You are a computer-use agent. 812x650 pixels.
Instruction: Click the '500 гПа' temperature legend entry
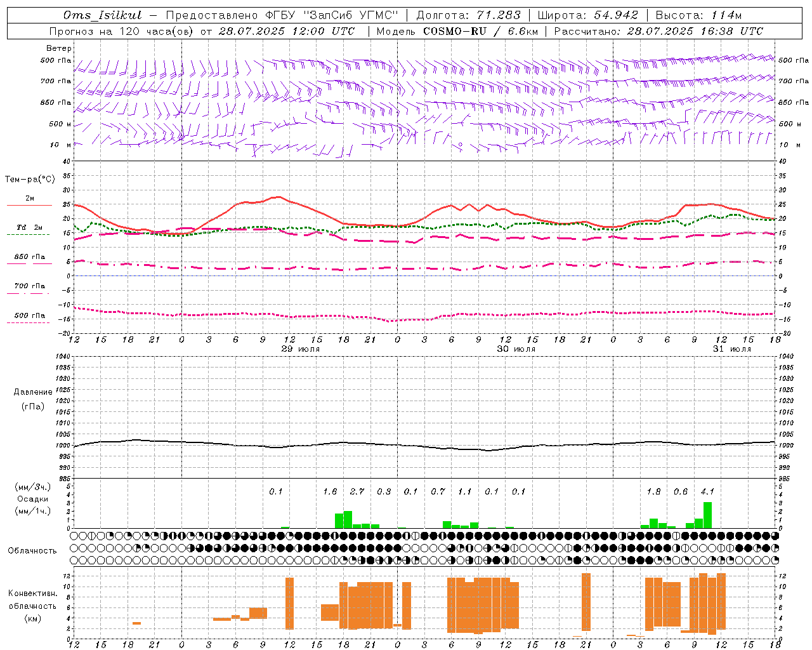[x=29, y=315]
